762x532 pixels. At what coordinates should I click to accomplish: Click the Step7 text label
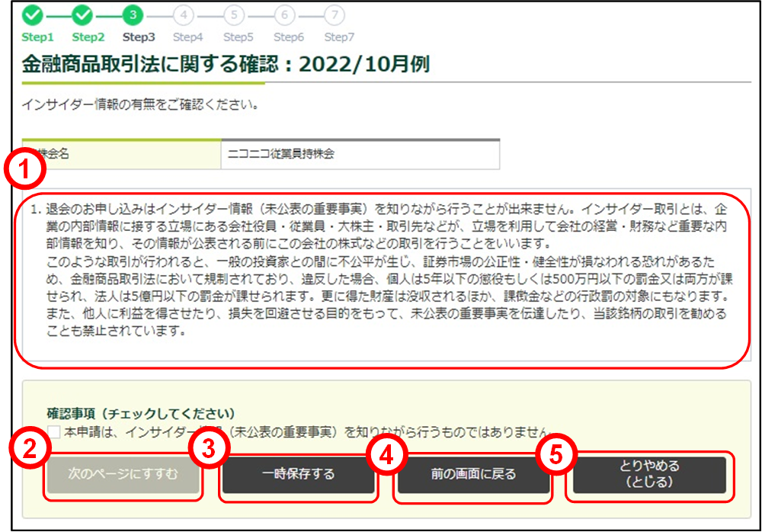point(339,37)
